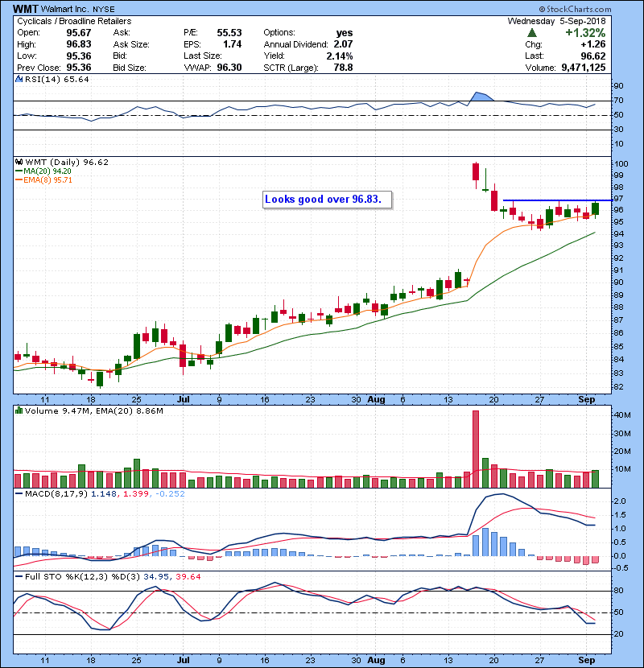Click the Low value 95.36
The width and height of the screenshot is (644, 668).
[x=78, y=56]
